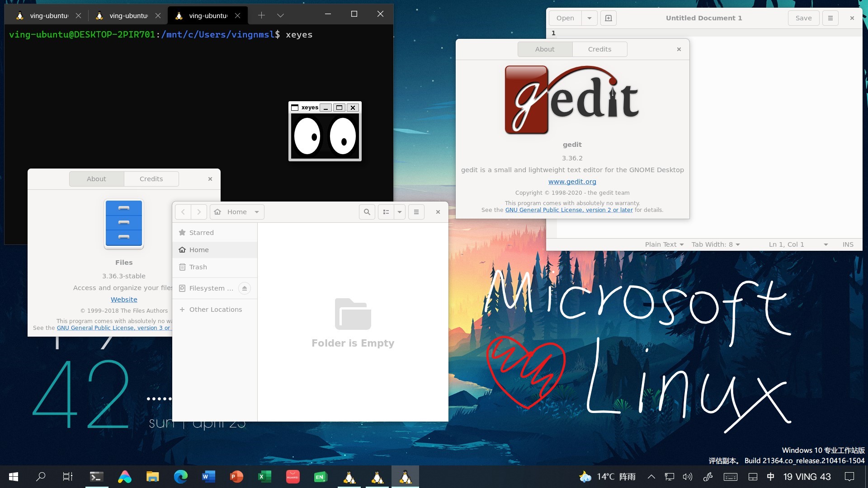The height and width of the screenshot is (488, 868).
Task: Open Microsoft Edge from the taskbar
Action: (181, 477)
